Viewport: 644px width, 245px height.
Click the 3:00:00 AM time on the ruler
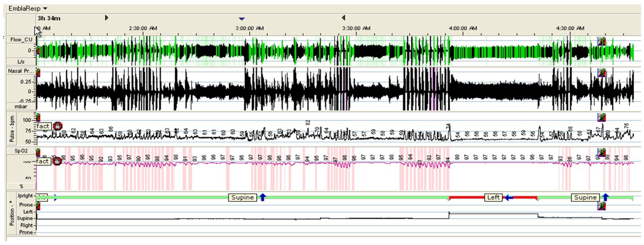249,28
